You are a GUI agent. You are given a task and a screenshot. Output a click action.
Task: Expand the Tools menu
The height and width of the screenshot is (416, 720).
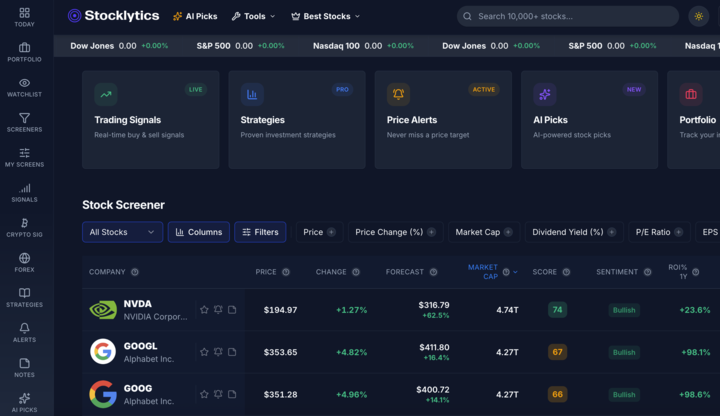tap(253, 16)
